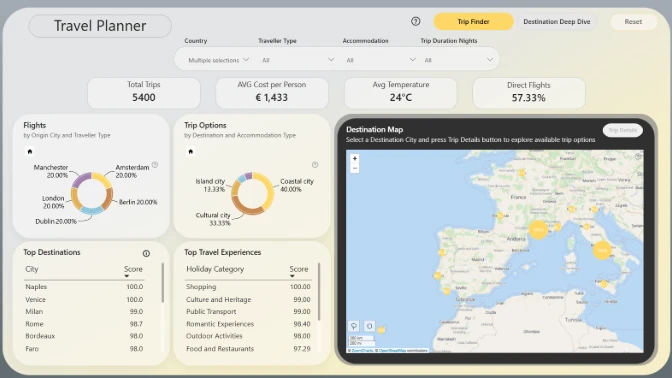Switch to the Trip Finder tab

click(x=473, y=21)
